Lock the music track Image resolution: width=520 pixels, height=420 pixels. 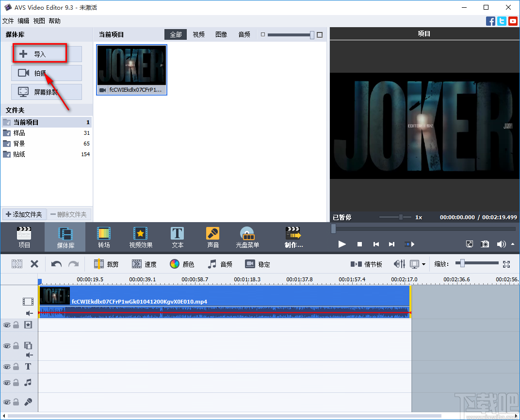click(x=16, y=383)
